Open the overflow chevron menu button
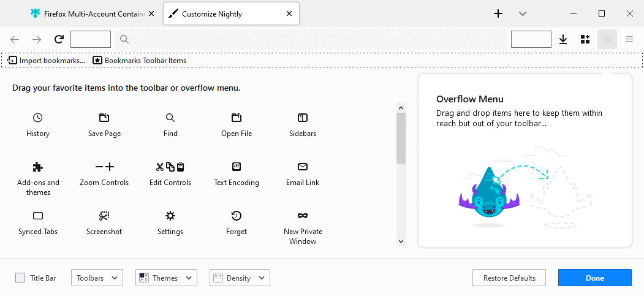The image size is (644, 296). point(607,39)
